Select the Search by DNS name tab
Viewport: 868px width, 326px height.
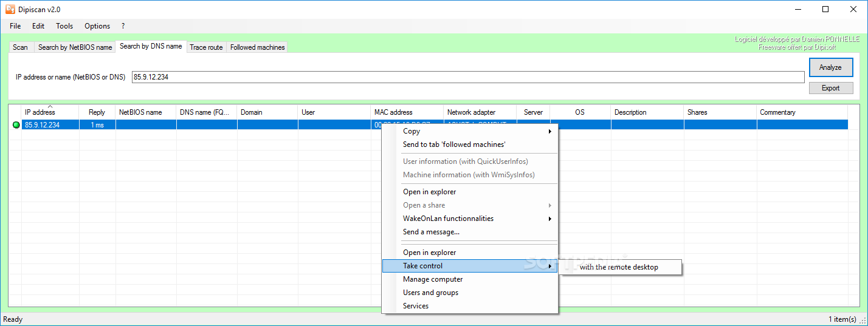(x=151, y=46)
